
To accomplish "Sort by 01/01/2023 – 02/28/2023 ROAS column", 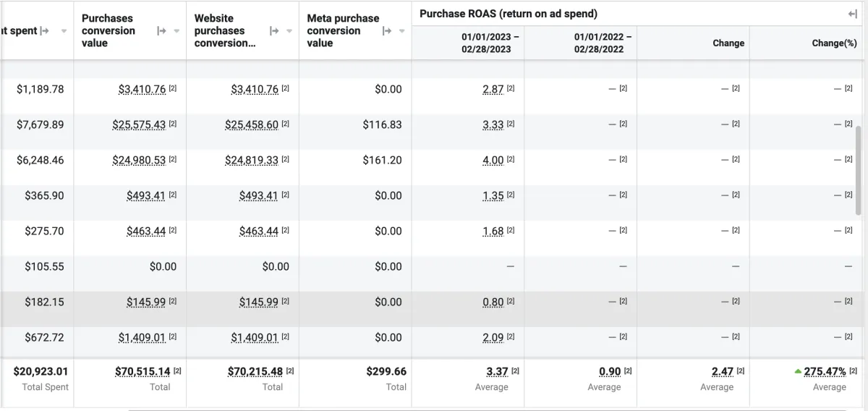I will pos(490,43).
